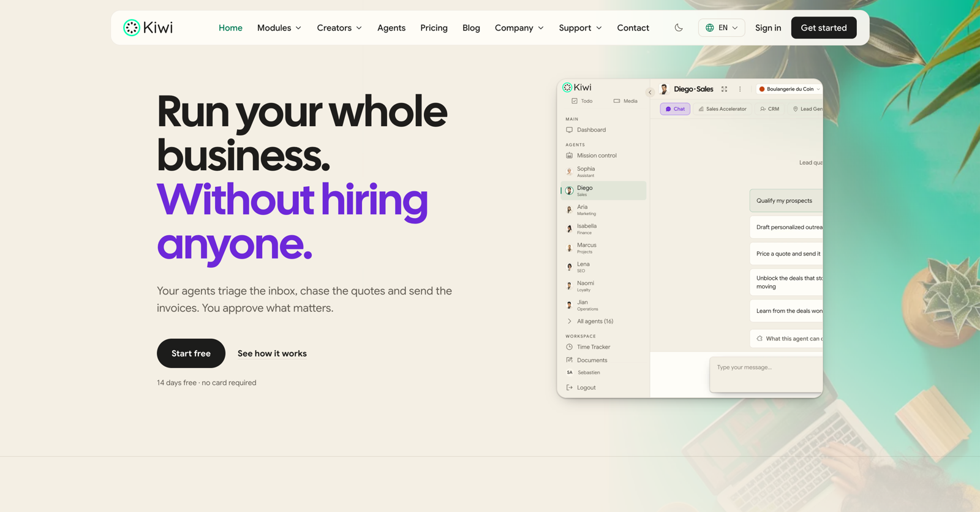The width and height of the screenshot is (980, 512).
Task: Go to the Home nav item
Action: click(230, 28)
